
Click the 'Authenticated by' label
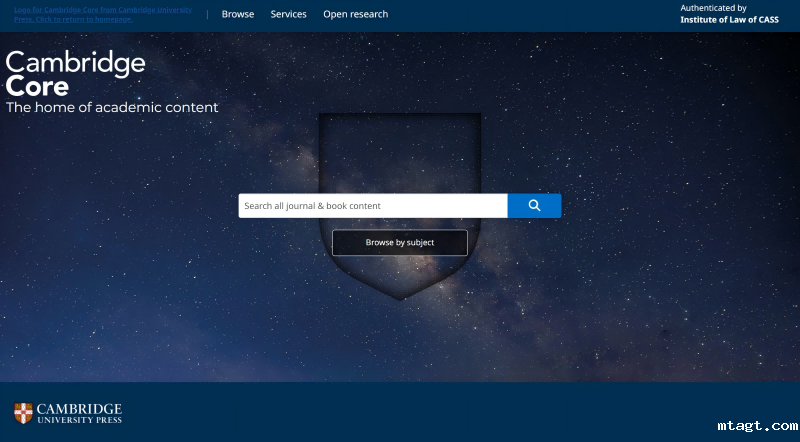(x=713, y=8)
